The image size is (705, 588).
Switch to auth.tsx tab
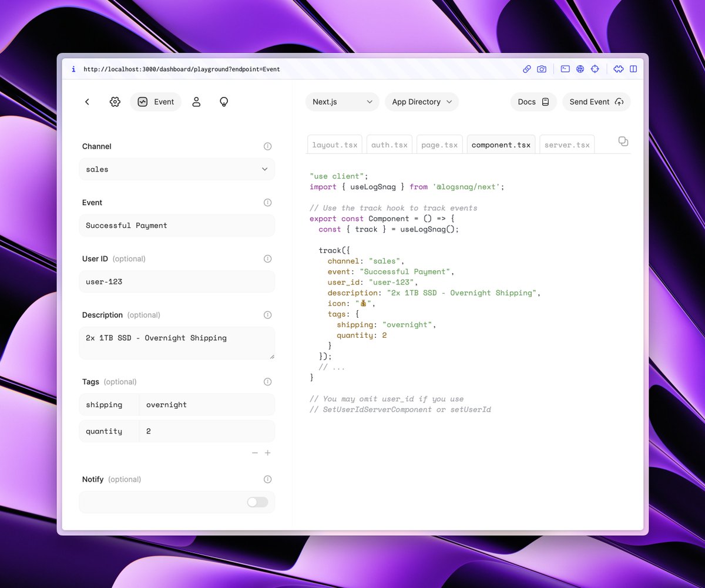click(390, 145)
